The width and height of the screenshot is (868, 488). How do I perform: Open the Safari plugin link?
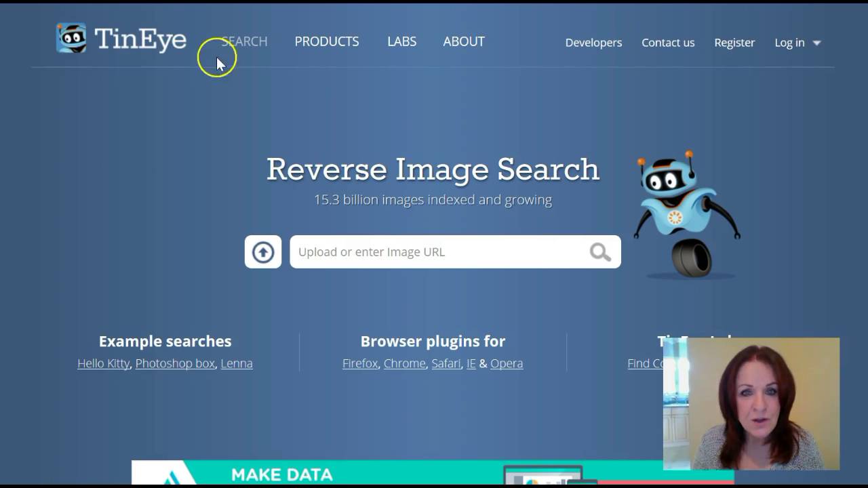click(446, 363)
